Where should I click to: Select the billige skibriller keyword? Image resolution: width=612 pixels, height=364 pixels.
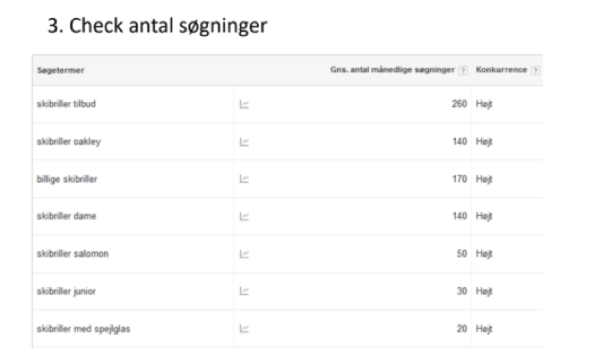pos(67,179)
